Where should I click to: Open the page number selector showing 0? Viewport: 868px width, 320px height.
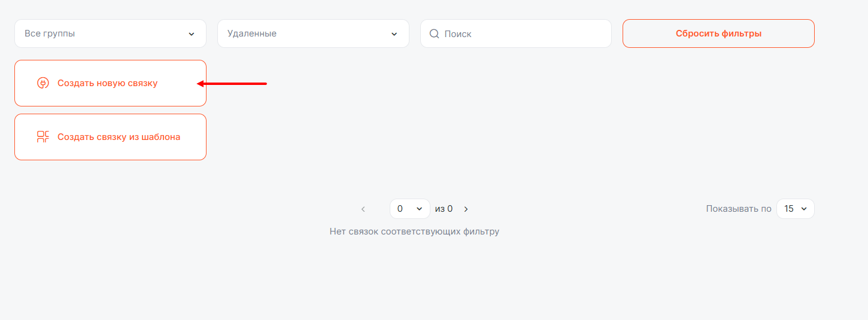(409, 209)
